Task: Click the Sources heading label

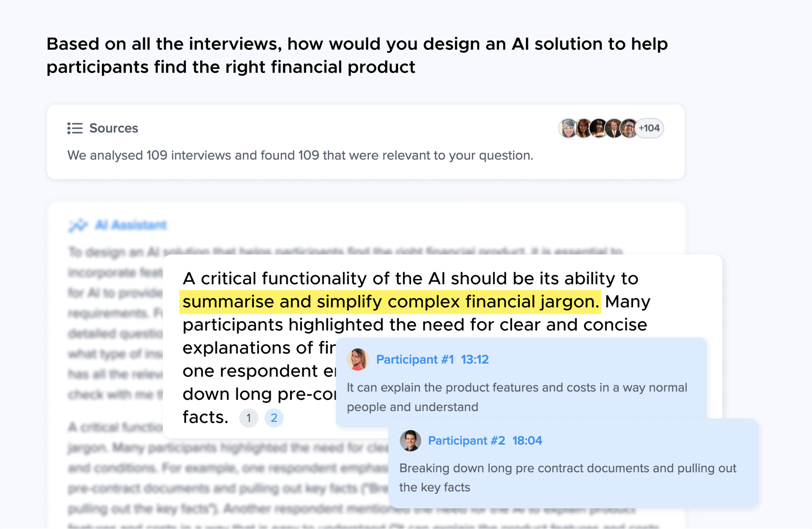Action: click(x=113, y=128)
